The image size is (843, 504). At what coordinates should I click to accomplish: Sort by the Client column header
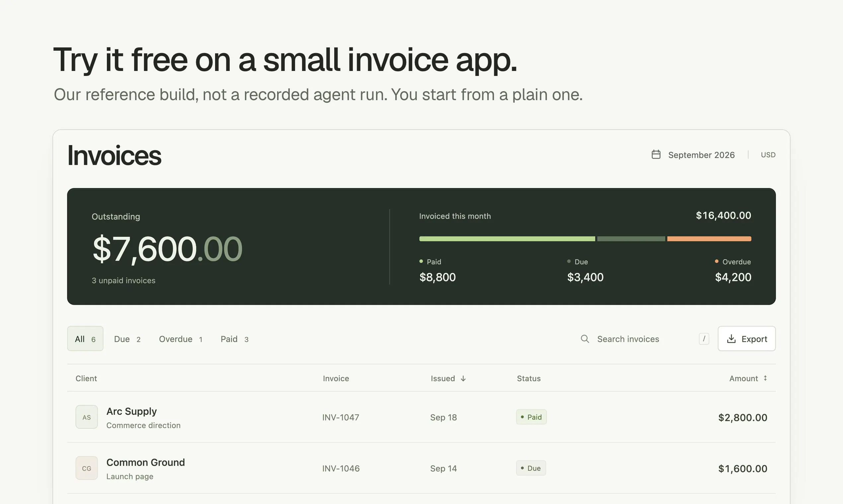tap(86, 378)
